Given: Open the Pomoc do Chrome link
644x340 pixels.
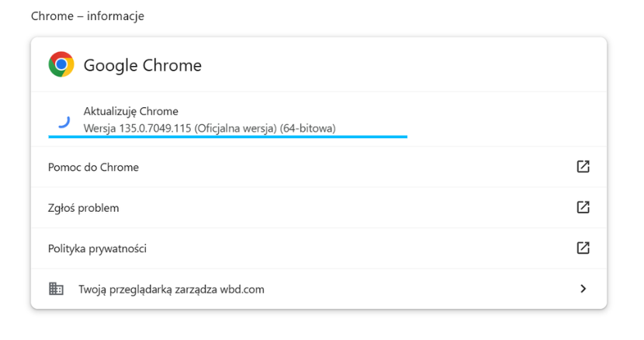Looking at the screenshot, I should pyautogui.click(x=93, y=167).
